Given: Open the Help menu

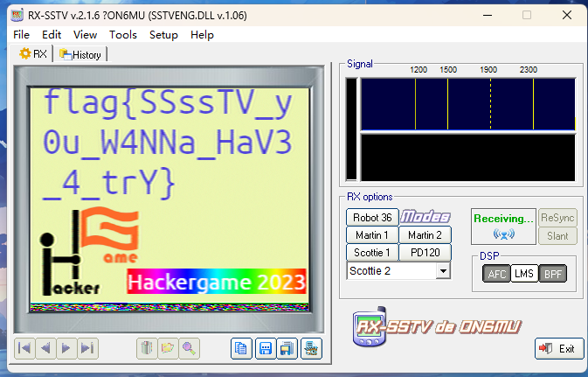Looking at the screenshot, I should pos(202,35).
